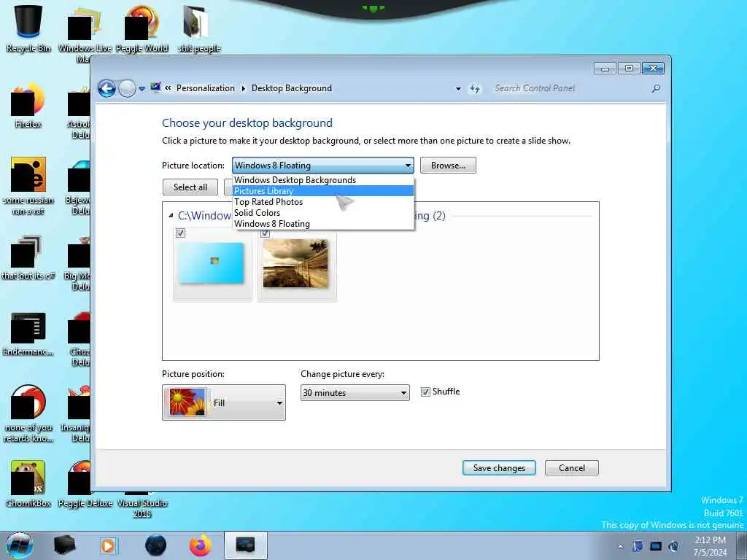Open the Action Center flag tray icon

638,546
